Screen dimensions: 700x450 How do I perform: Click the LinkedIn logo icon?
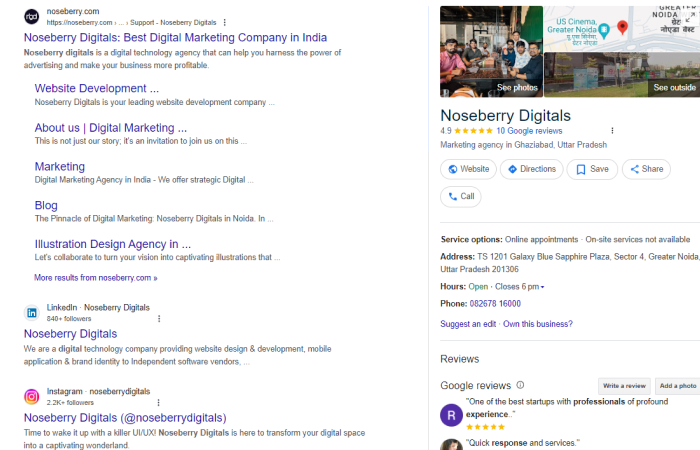tap(32, 312)
